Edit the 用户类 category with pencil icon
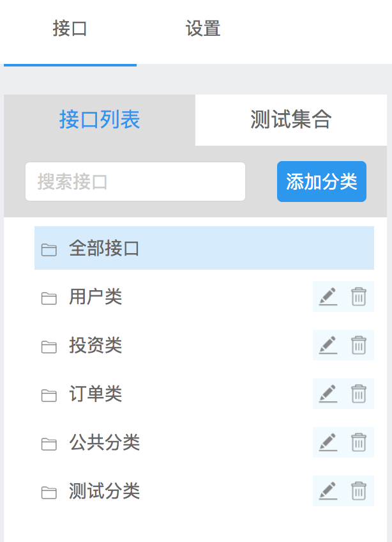 point(328,297)
